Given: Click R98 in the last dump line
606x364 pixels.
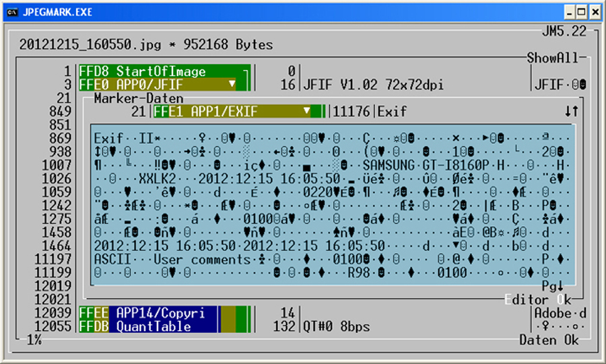Looking at the screenshot, I should (359, 273).
